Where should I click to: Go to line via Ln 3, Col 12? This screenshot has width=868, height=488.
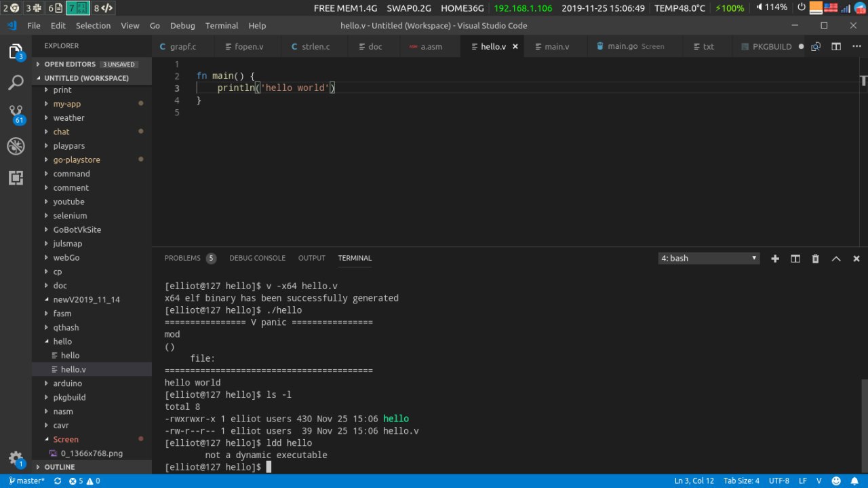(694, 481)
